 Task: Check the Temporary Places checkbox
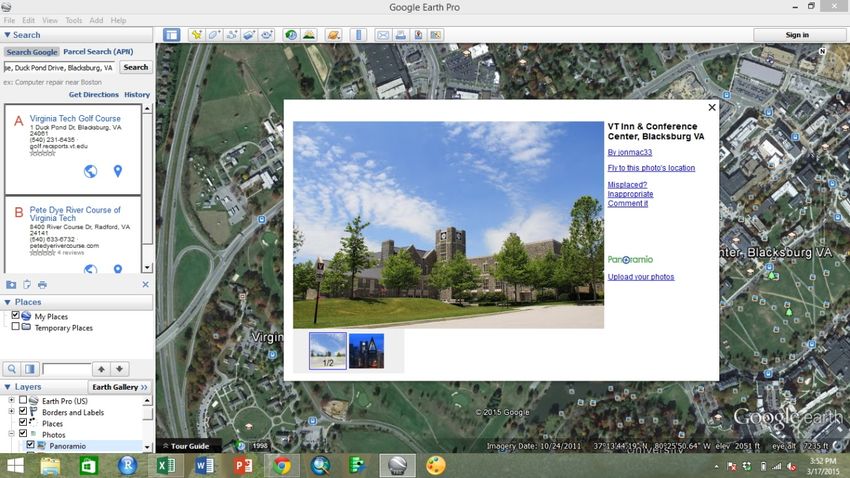(15, 327)
